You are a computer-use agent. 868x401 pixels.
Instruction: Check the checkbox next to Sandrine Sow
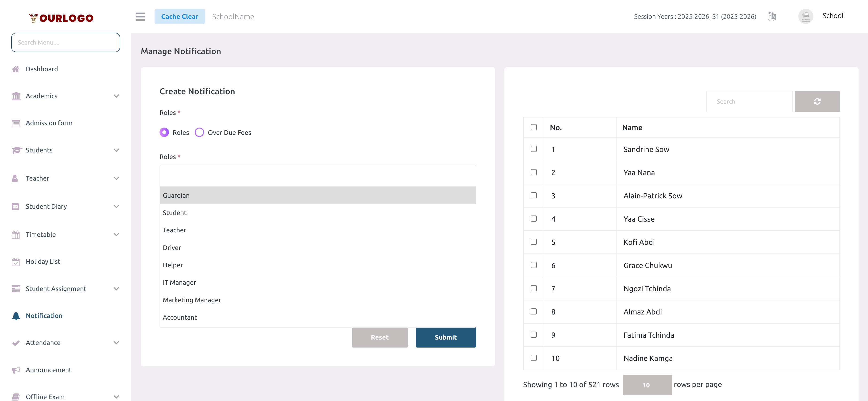(x=533, y=149)
